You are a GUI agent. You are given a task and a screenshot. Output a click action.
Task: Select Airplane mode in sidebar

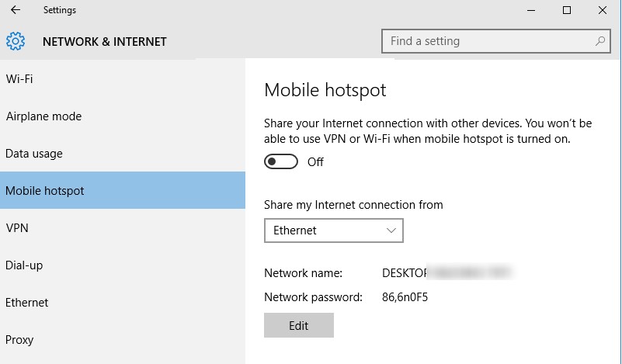[43, 116]
